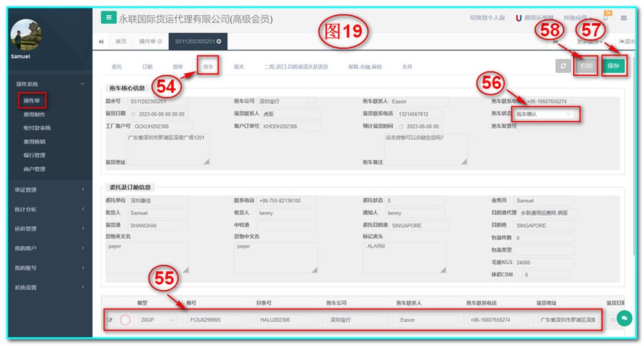The height and width of the screenshot is (346, 644).
Task: Expand the 我的账号 sidebar section
Action: pyautogui.click(x=50, y=268)
